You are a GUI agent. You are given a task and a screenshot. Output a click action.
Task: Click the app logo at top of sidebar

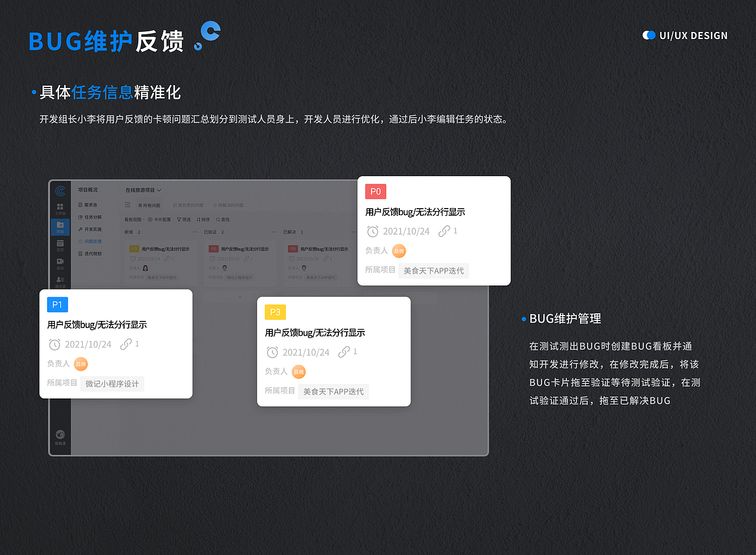point(60,190)
